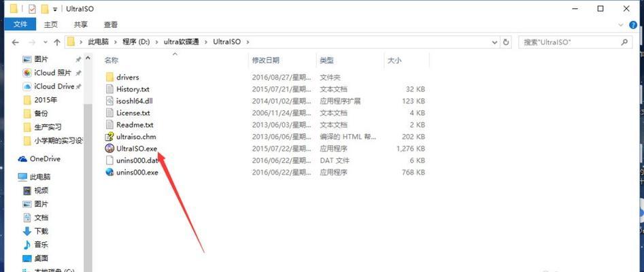This screenshot has width=644, height=272.
Task: Click 此电脑 in the address breadcrumb
Action: 98,42
